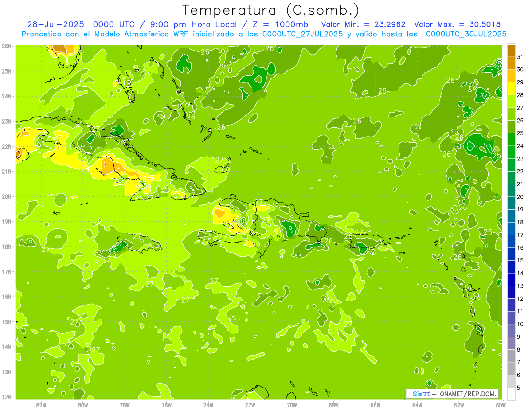Click the "14N" latitude axis label
Viewport: 532px width, 411px height.
point(7,347)
